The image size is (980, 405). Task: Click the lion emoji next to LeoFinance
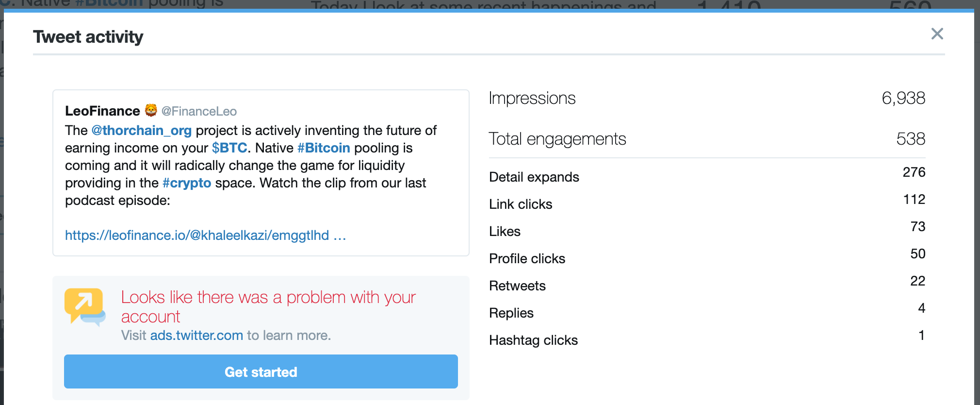pos(151,111)
